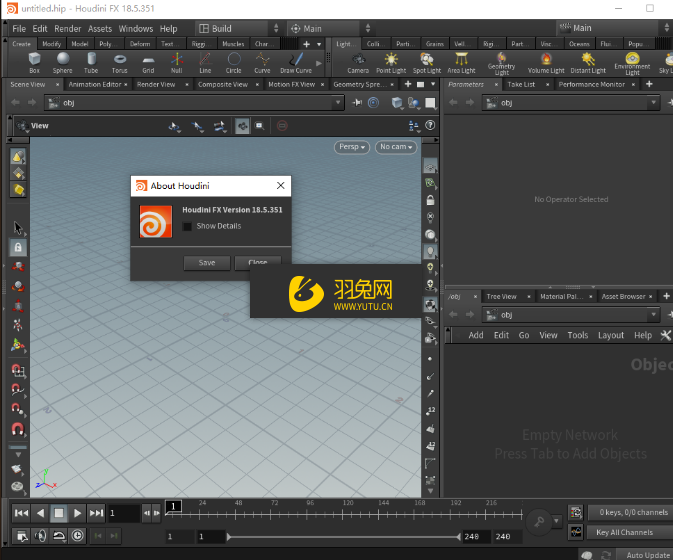Image resolution: width=673 pixels, height=560 pixels.
Task: Click the play forward button
Action: coord(77,513)
